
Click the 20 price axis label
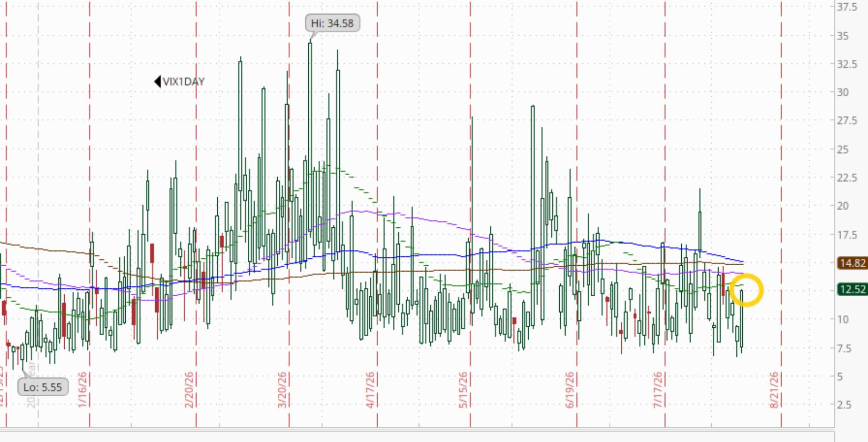(843, 206)
